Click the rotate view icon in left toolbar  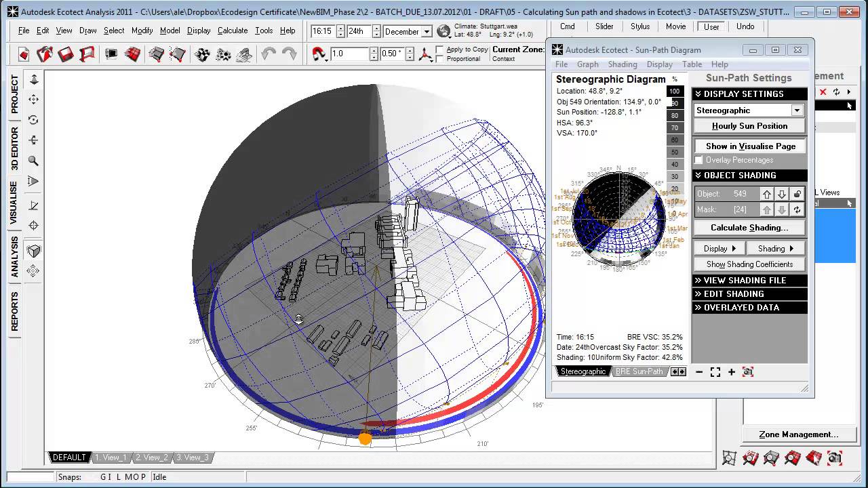click(33, 120)
